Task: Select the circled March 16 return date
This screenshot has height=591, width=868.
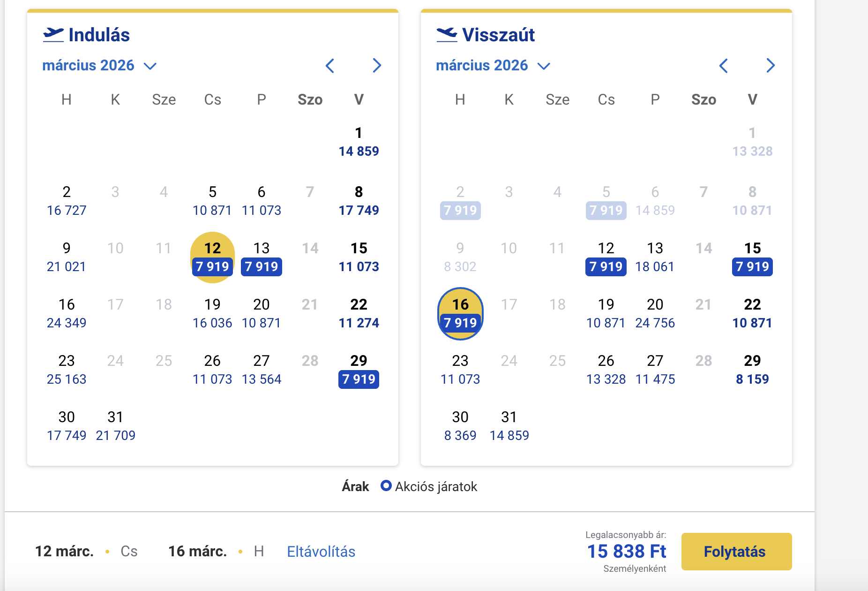Action: coord(460,313)
